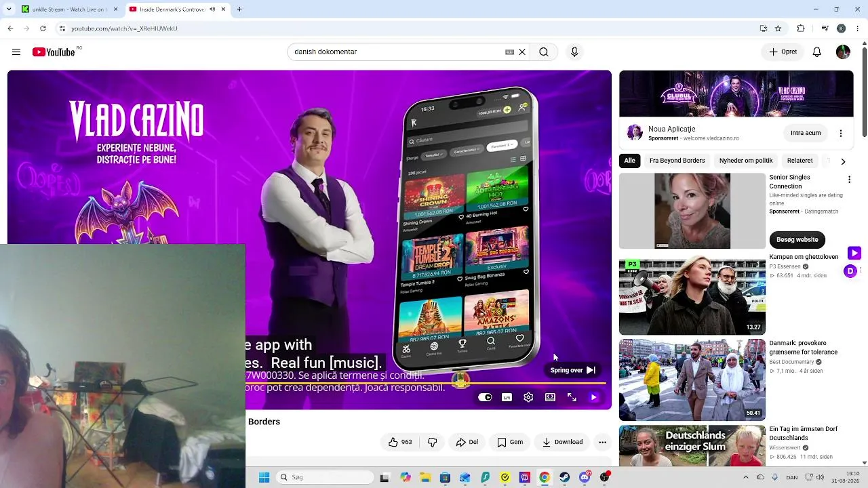This screenshot has width=868, height=488.
Task: Seek on the yellow ad progress bar
Action: click(x=426, y=384)
